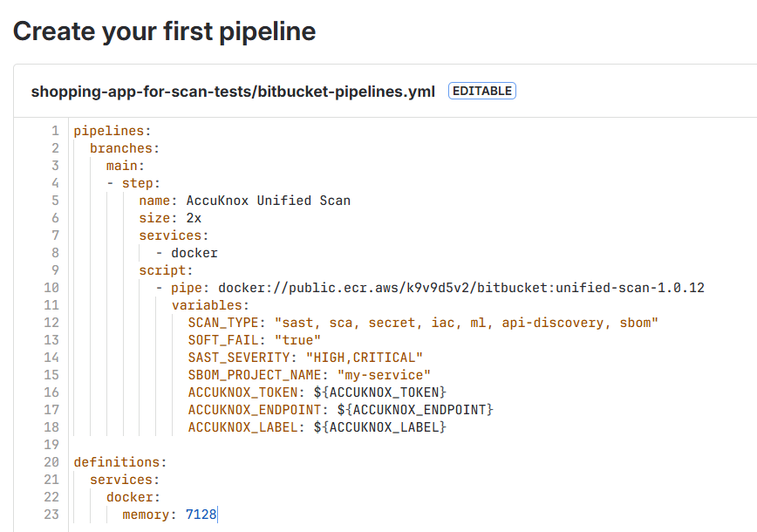Click the 'AccuKnox Unified Scan' name value

269,201
